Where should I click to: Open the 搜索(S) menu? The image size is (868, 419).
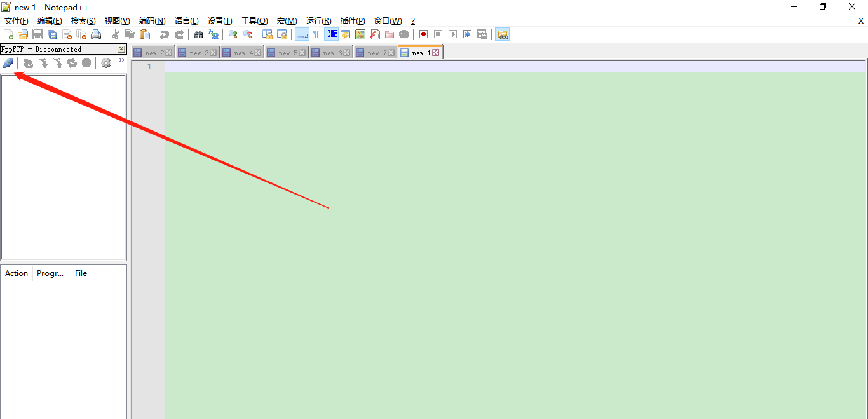83,21
